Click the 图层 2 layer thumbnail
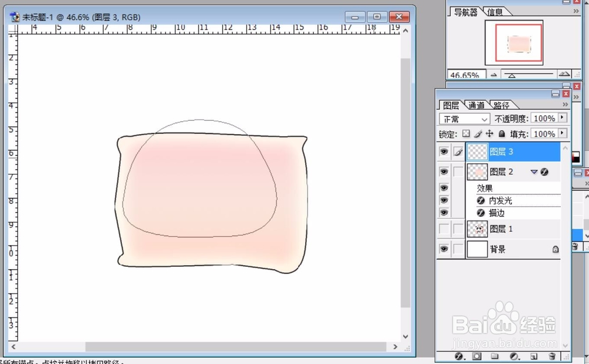The width and height of the screenshot is (589, 364). pos(478,171)
